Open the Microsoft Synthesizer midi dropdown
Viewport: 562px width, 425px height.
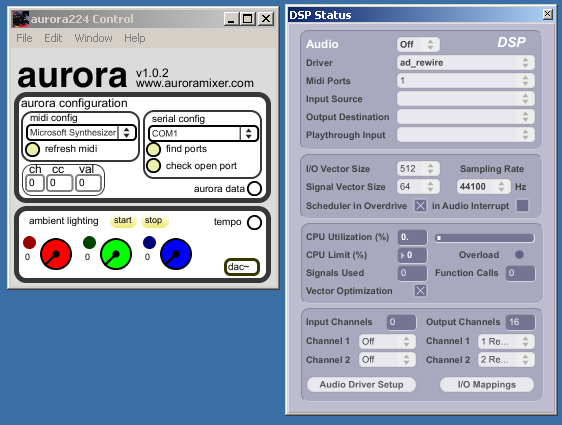click(x=81, y=133)
